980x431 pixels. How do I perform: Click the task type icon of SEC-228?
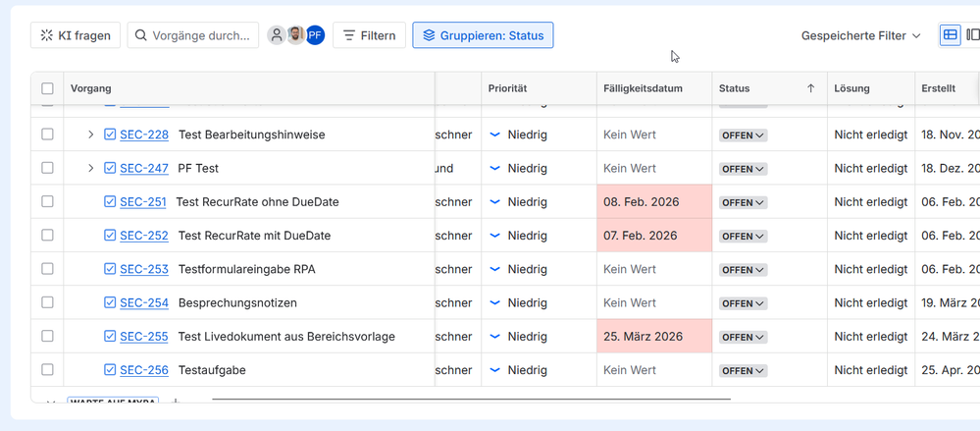pos(110,135)
